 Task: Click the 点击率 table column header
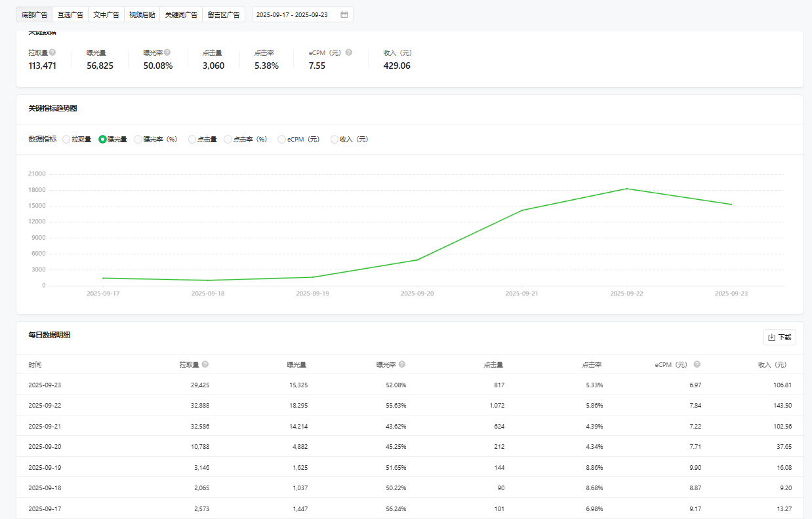click(592, 364)
